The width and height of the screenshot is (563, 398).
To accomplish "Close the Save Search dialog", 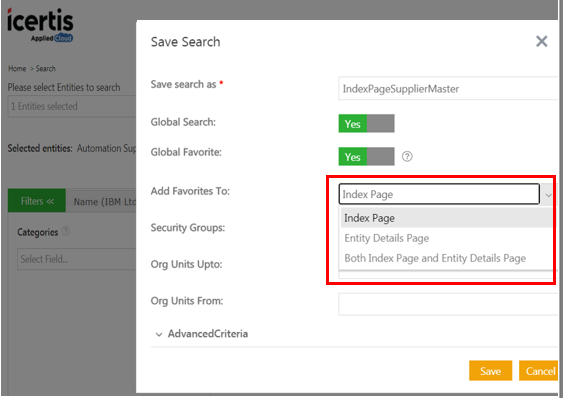I will pos(541,41).
